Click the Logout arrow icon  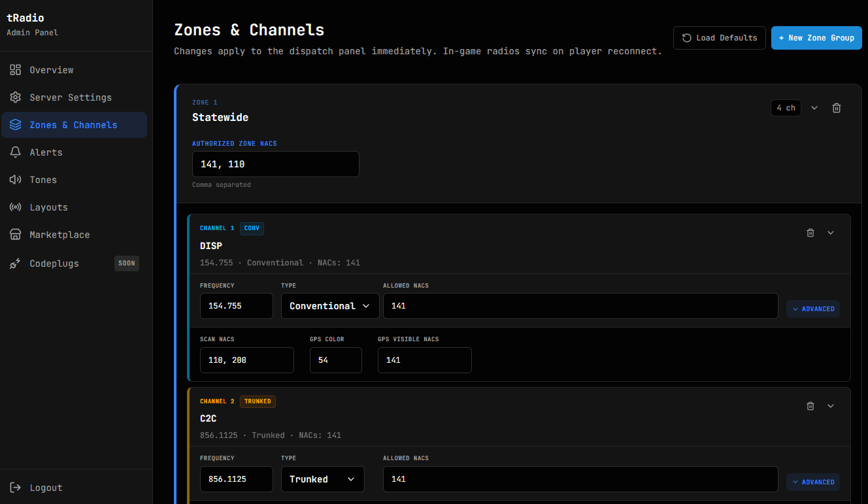(16, 488)
